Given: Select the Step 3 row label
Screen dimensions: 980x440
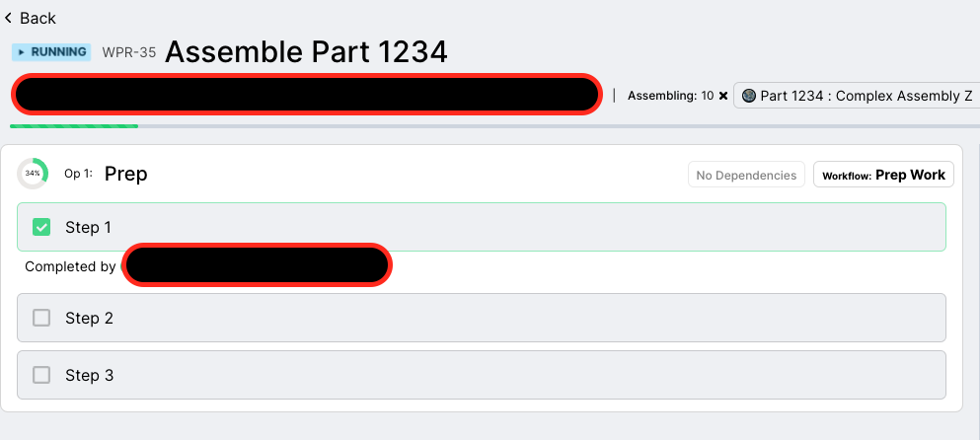Looking at the screenshot, I should click(89, 375).
